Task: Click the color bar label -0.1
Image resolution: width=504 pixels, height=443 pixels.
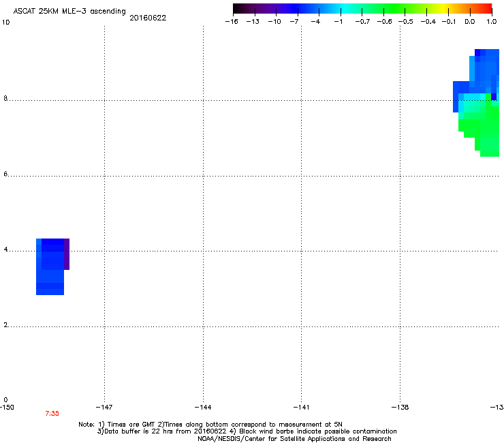Action: (449, 22)
